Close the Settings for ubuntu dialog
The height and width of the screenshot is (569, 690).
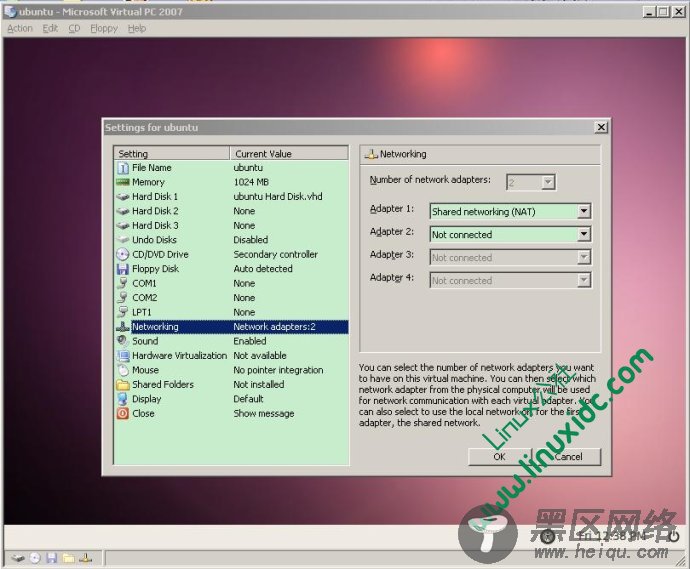601,127
